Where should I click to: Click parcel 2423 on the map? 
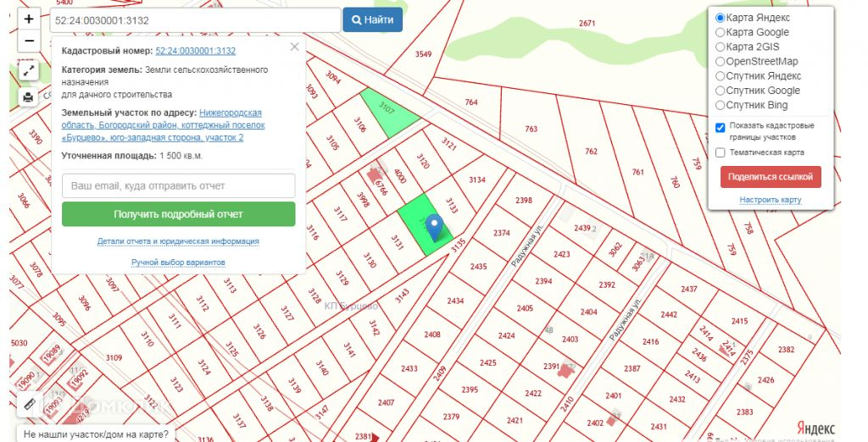[x=562, y=255]
